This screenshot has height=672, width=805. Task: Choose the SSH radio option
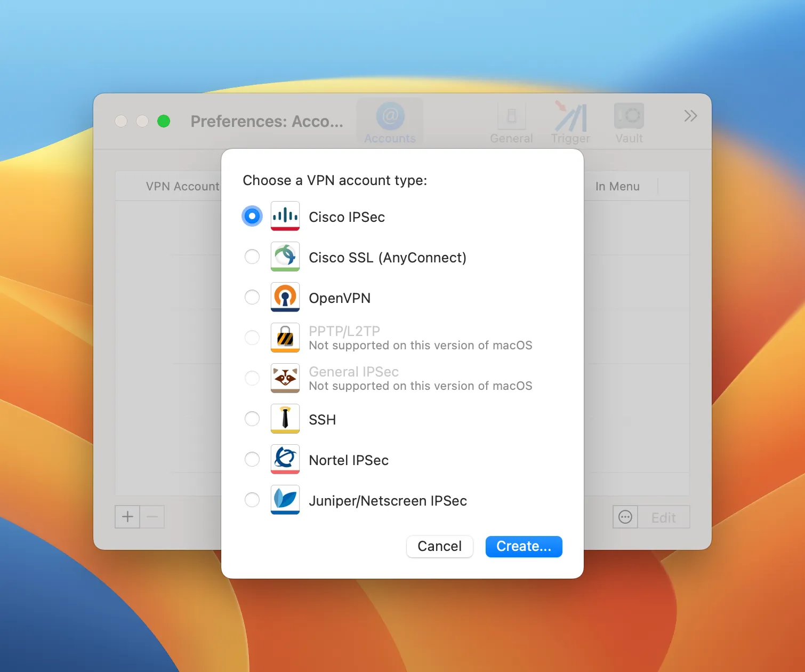(x=252, y=419)
